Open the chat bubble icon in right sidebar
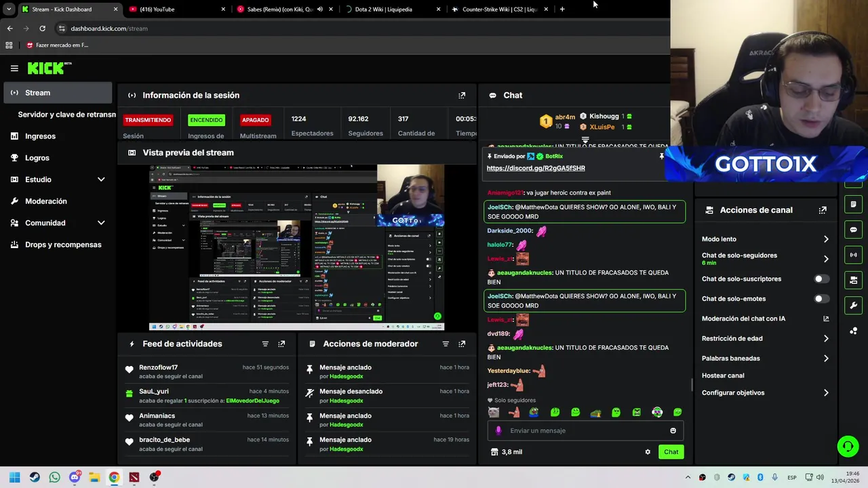 [853, 230]
